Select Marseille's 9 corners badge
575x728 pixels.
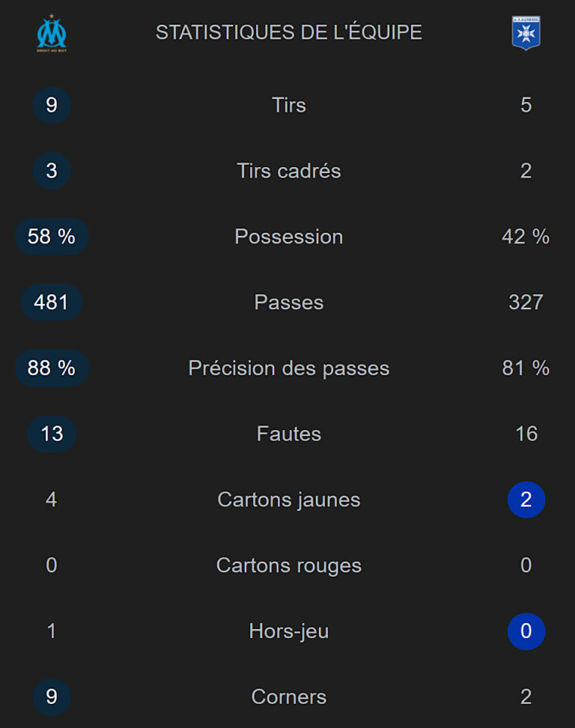coord(52,697)
